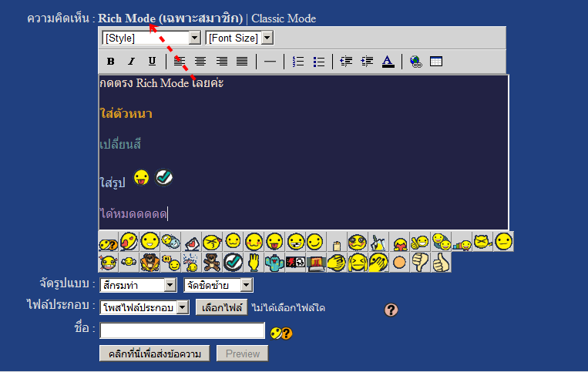Screen dimensions: 588x372
Task: Click the name (ชื่อ) input field
Action: click(x=182, y=330)
